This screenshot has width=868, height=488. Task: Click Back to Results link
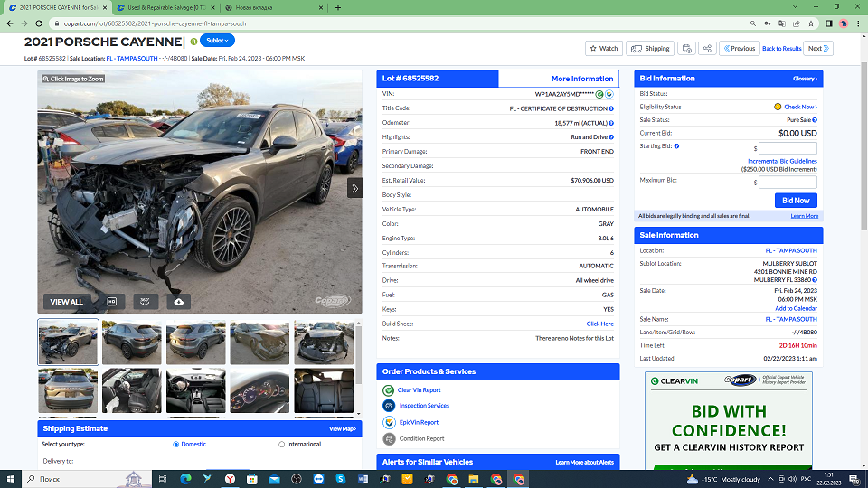click(781, 49)
